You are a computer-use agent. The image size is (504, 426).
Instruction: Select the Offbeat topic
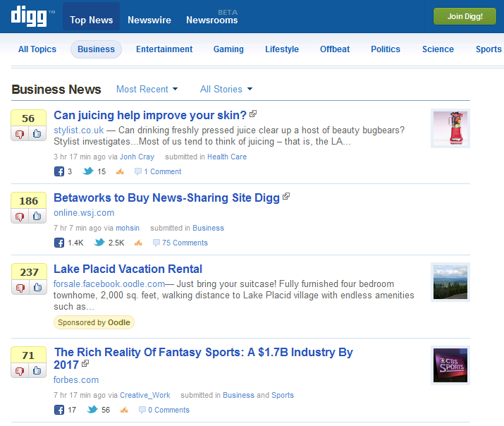335,49
